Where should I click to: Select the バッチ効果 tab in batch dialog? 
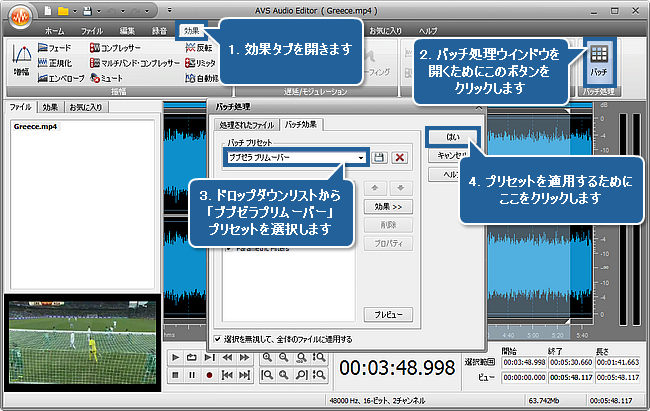(301, 124)
